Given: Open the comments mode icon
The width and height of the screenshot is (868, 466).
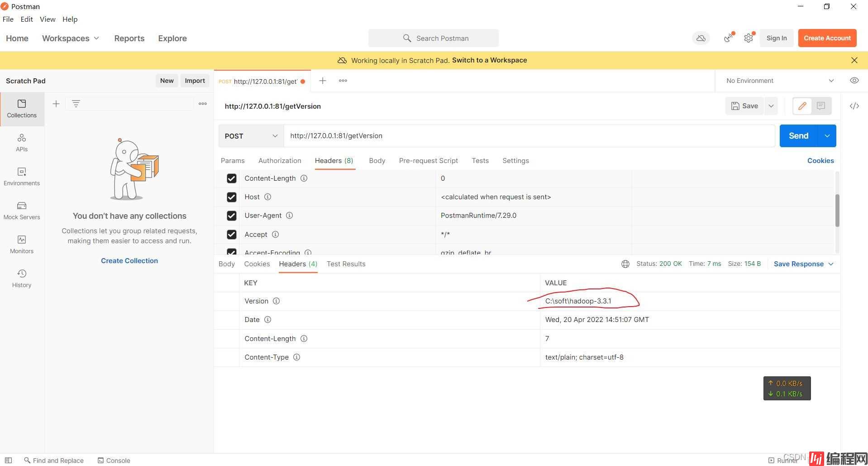Looking at the screenshot, I should [x=821, y=106].
